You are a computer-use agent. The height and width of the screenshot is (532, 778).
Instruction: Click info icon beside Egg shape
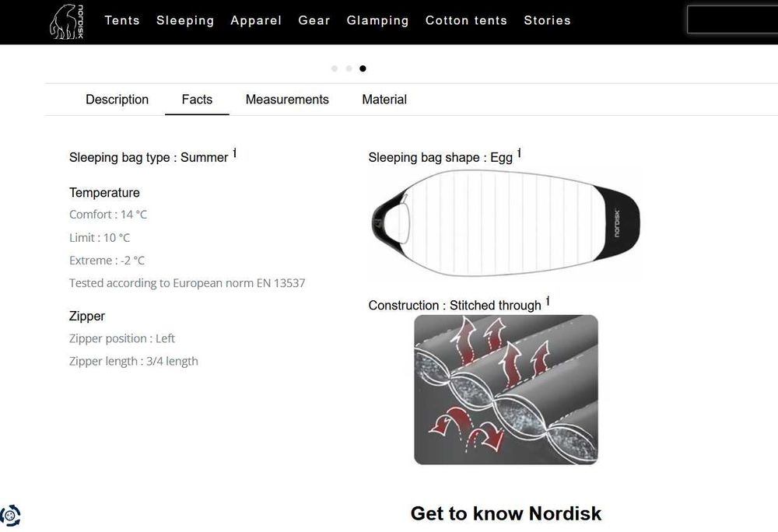(520, 153)
